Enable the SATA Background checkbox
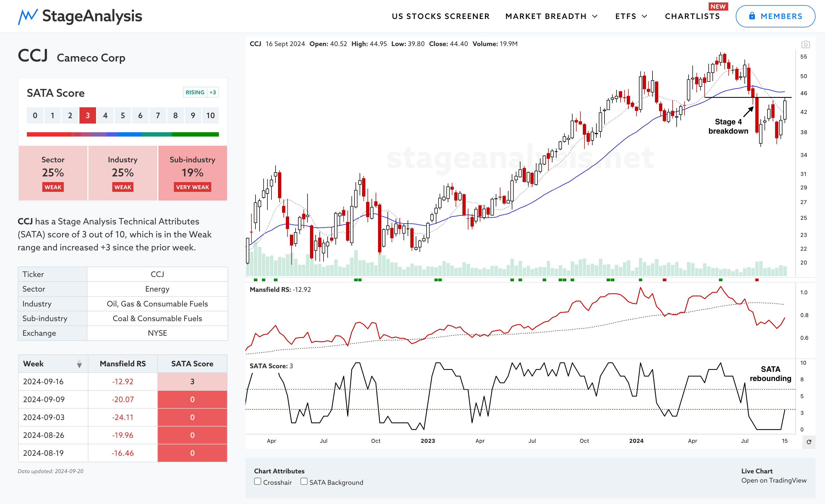Viewport: 825px width, 504px height. pyautogui.click(x=304, y=482)
